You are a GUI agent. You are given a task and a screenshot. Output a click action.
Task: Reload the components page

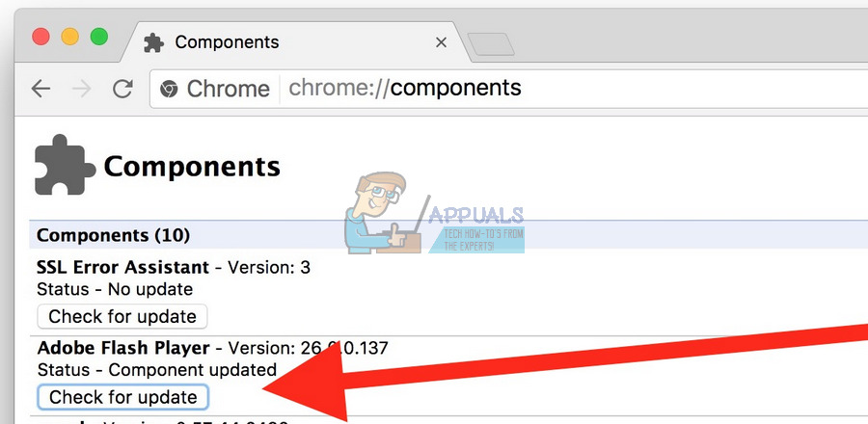point(122,89)
